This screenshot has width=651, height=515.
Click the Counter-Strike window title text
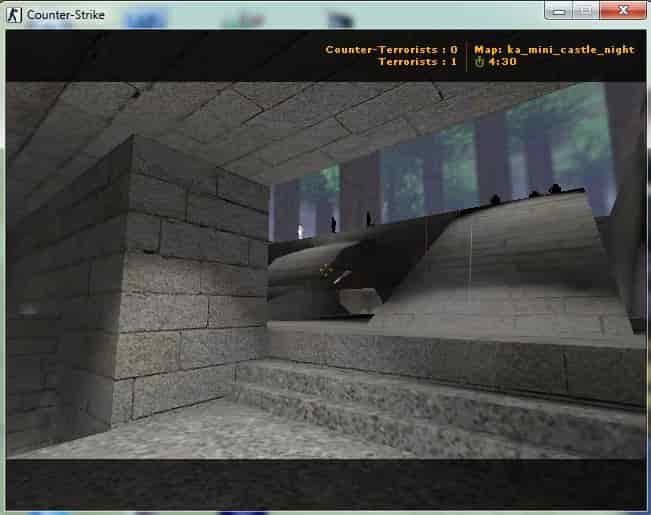point(66,15)
